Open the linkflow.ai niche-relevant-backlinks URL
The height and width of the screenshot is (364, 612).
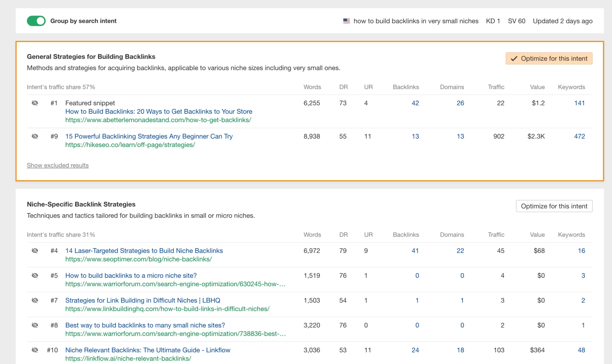128,359
